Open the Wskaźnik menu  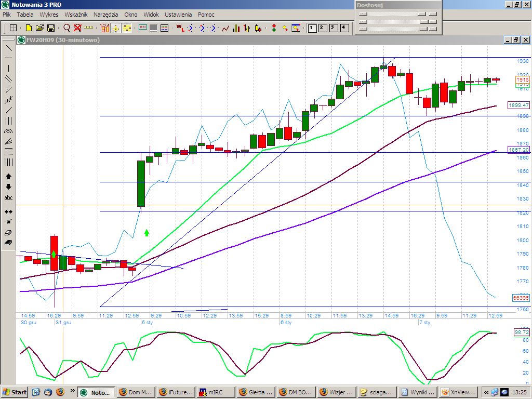pyautogui.click(x=76, y=15)
